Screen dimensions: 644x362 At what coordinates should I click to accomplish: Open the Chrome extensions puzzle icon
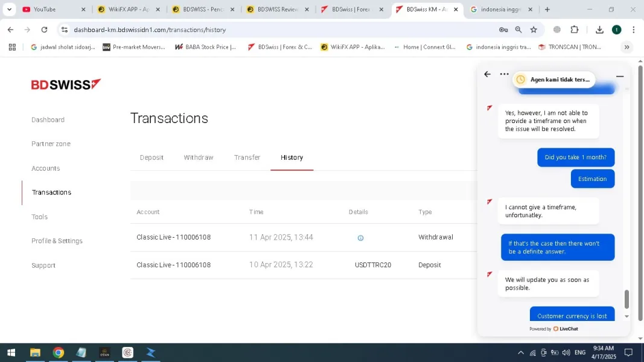575,30
